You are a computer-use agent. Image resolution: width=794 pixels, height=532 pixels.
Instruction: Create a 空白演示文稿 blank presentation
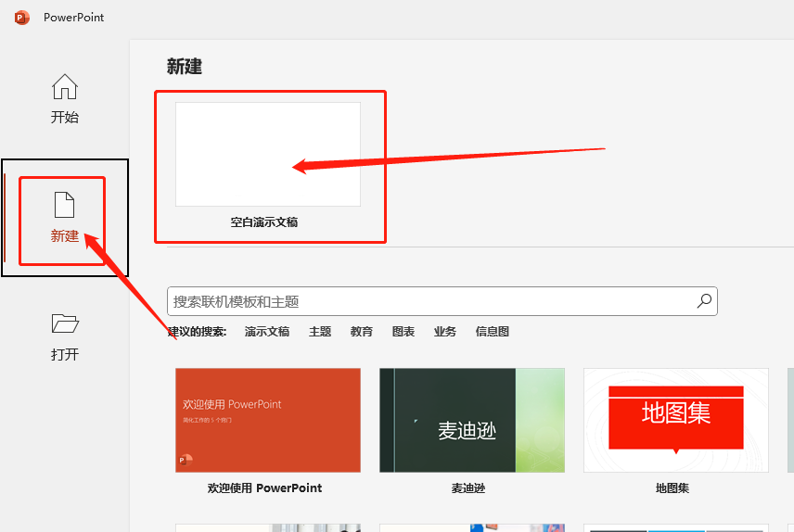268,155
